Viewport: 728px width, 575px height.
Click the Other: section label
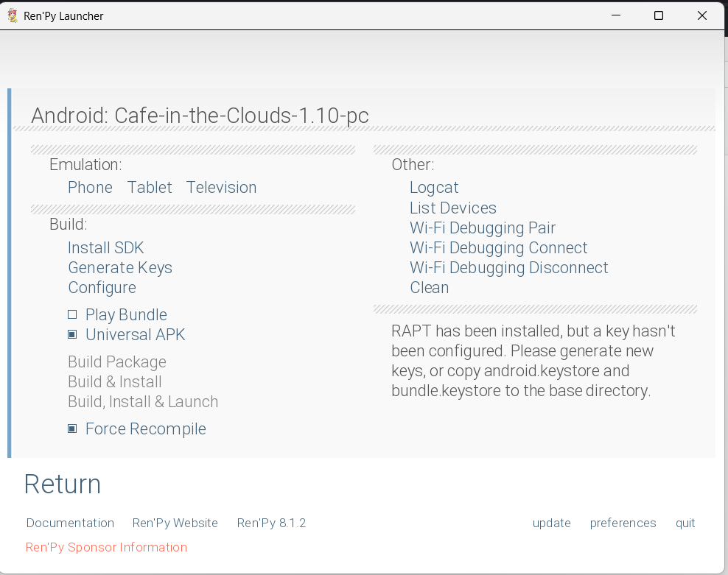point(413,165)
